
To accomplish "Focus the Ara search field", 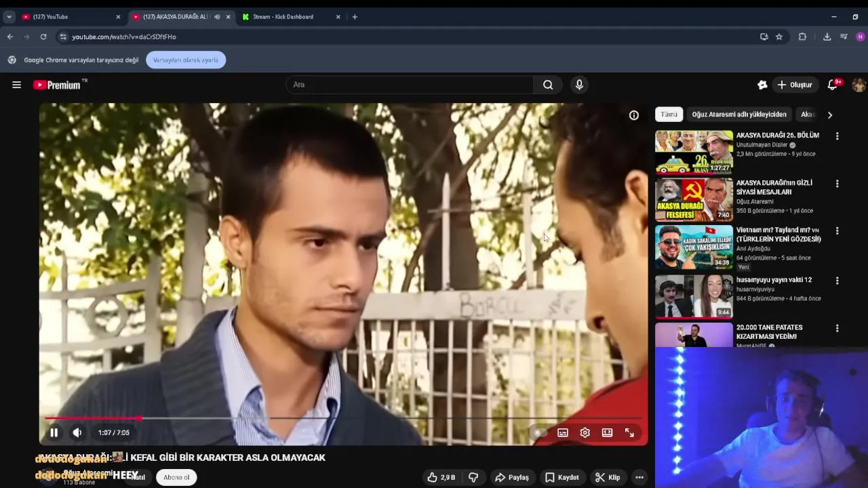I will 410,85.
